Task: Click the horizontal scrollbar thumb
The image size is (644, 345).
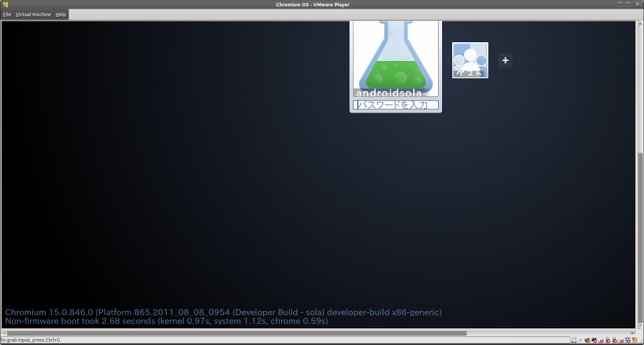Action: point(237,333)
